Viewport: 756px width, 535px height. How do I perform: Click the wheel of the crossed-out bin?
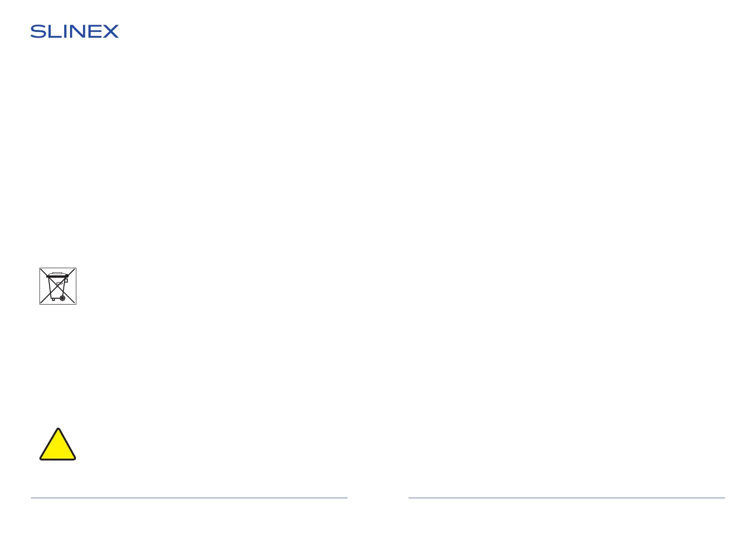(x=62, y=298)
